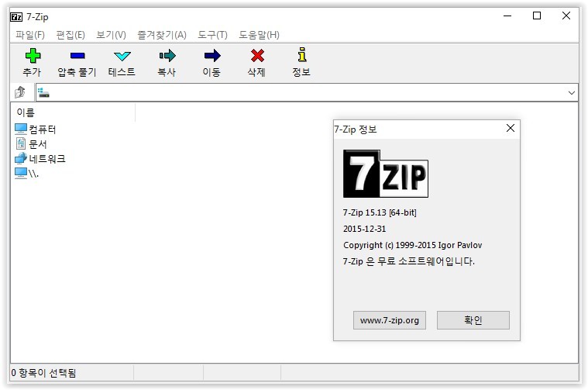Select the 네트워크 network icon
Screen dimensions: 588x390
[x=21, y=158]
